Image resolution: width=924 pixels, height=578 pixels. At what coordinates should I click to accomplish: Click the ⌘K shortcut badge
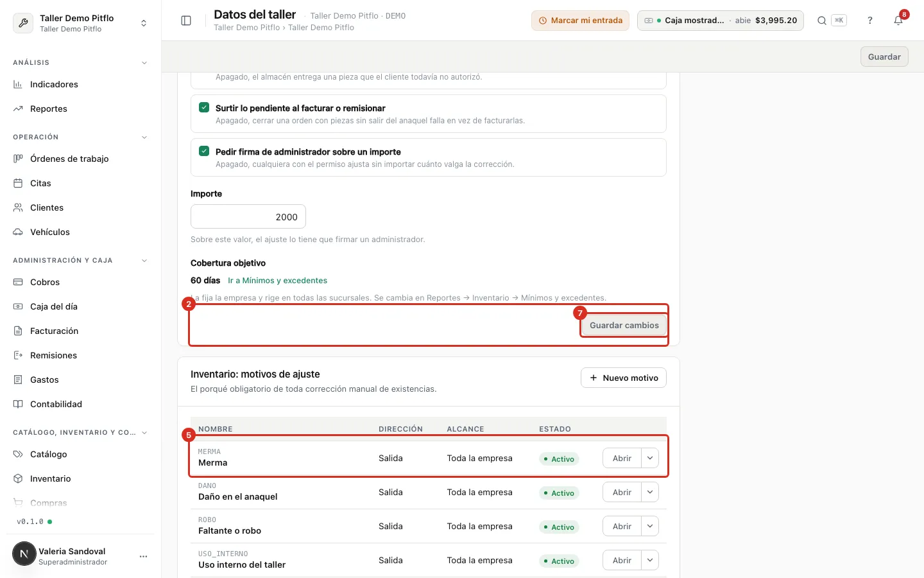click(x=839, y=21)
